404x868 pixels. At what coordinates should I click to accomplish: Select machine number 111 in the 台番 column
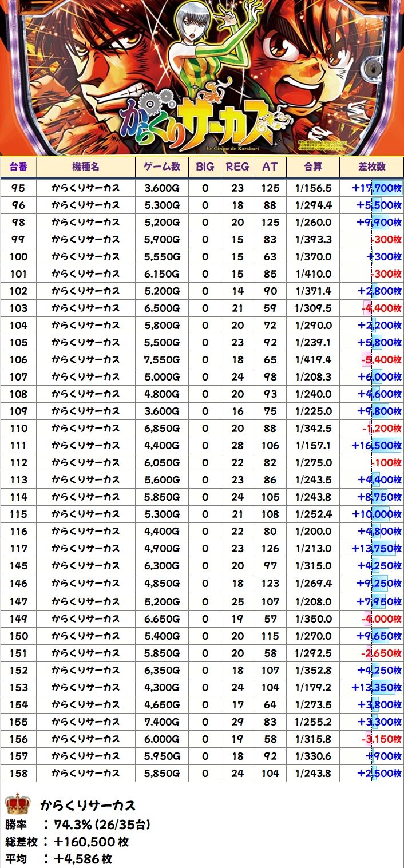18,446
